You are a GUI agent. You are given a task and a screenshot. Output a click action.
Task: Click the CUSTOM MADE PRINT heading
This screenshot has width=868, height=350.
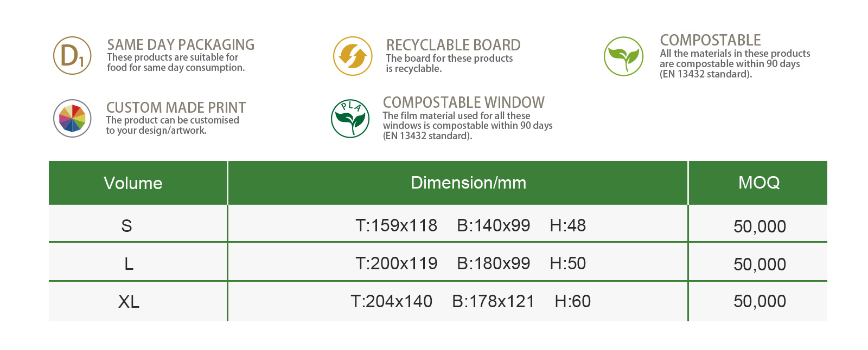point(176,107)
